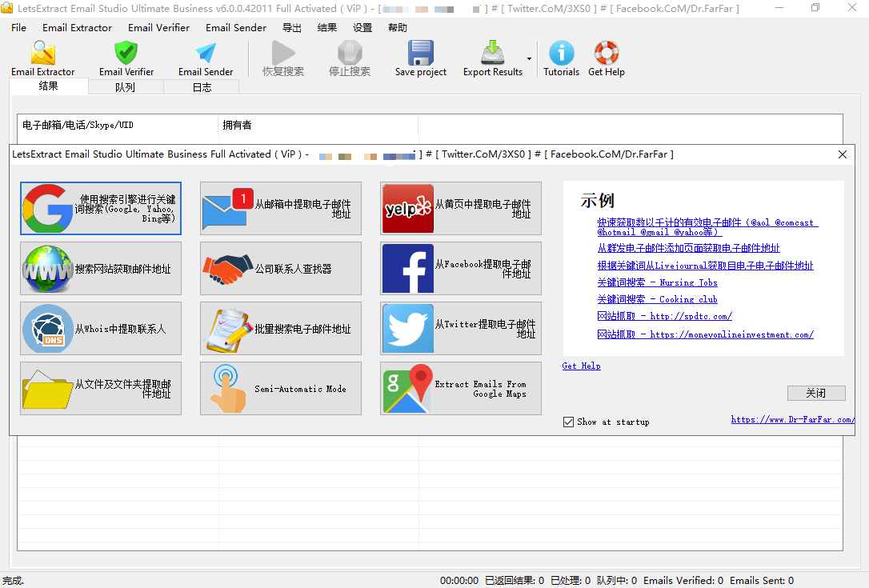Open the Livejournal keyword example link

click(705, 266)
